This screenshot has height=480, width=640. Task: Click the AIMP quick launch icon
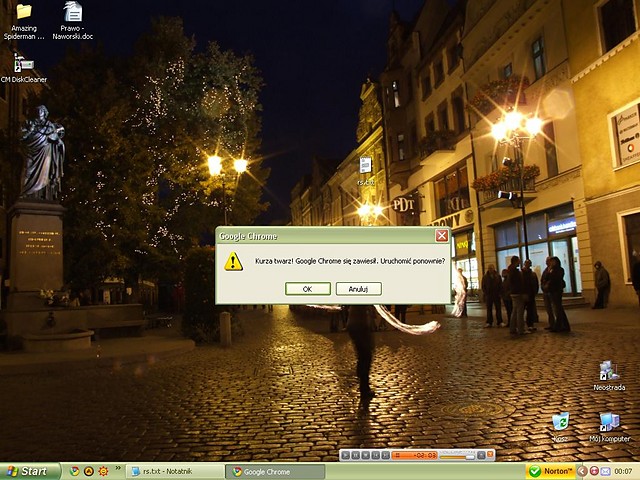(89, 471)
